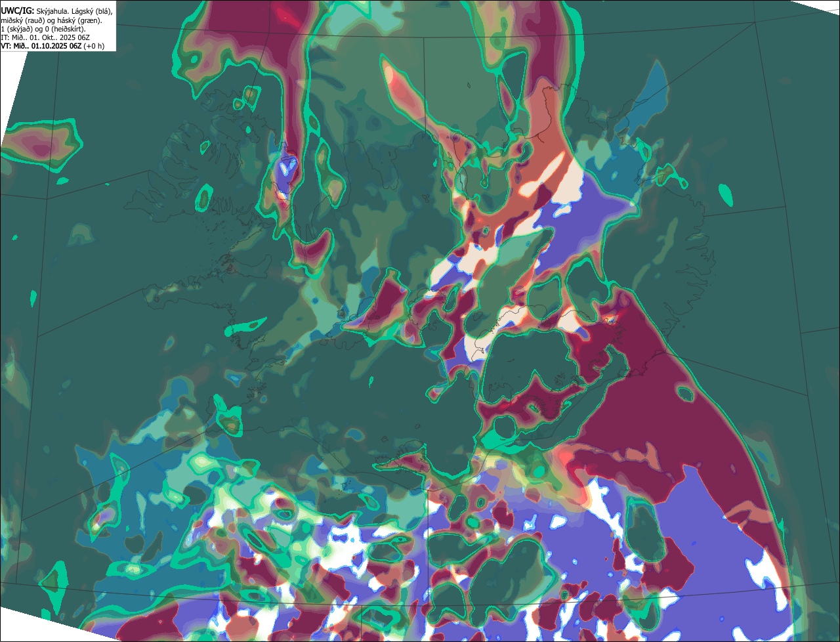Click the "1 (skýjað) og 0 (heiðskírt)." line
This screenshot has width=840, height=642.
43,29
